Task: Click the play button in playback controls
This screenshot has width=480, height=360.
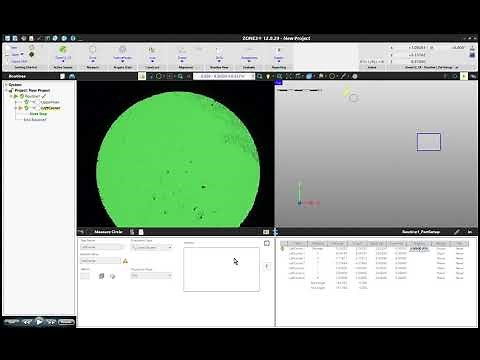Action: click(39, 322)
